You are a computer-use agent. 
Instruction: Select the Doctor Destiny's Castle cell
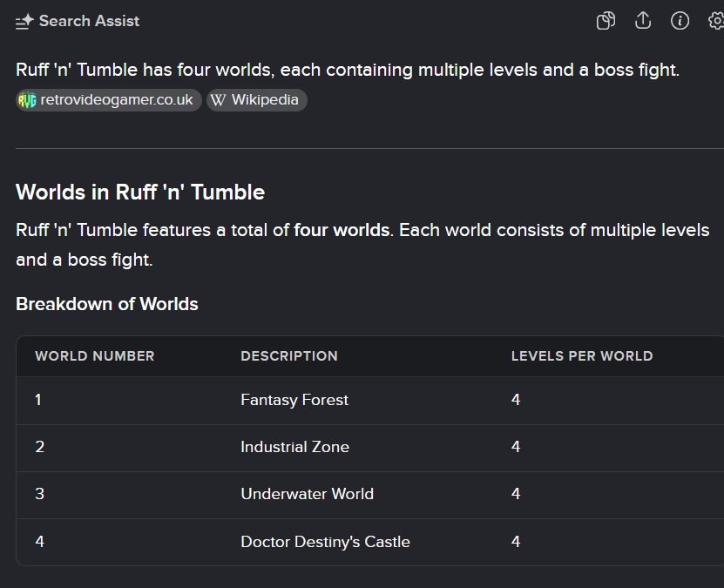point(325,542)
